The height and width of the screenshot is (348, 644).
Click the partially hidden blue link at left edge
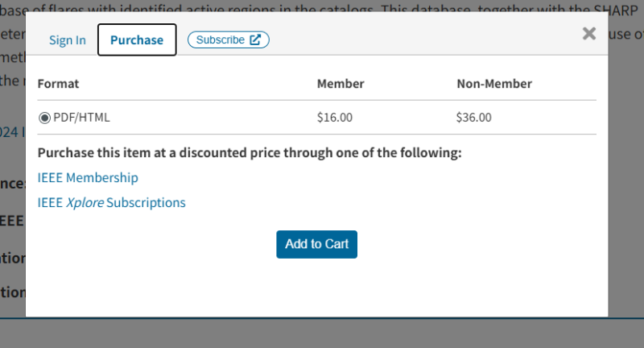(x=12, y=132)
